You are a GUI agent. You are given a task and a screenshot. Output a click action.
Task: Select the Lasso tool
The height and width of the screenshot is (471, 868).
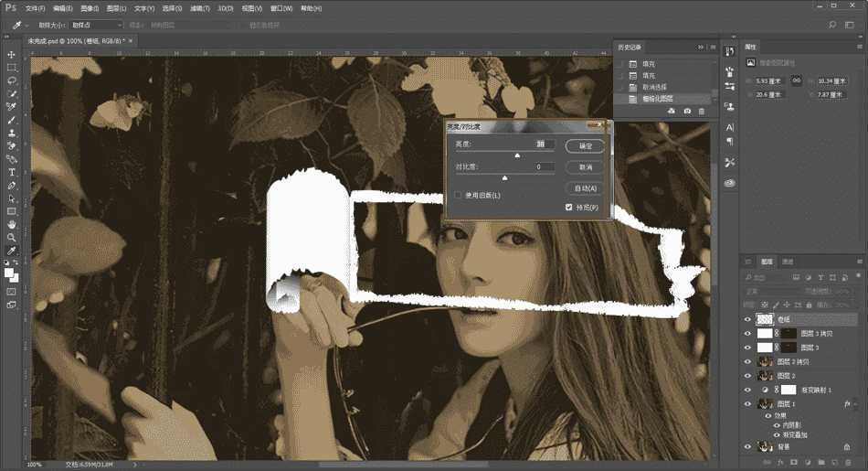12,80
